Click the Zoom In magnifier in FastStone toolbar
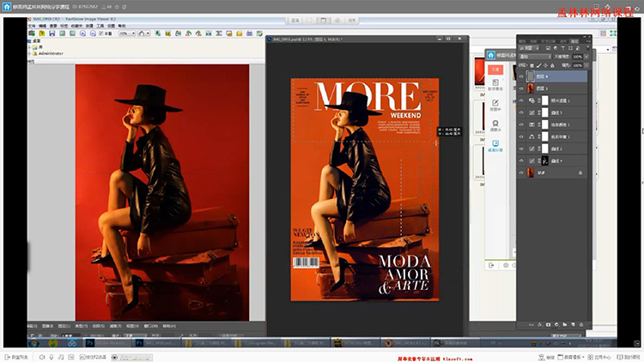The height and width of the screenshot is (362, 644). (82, 33)
